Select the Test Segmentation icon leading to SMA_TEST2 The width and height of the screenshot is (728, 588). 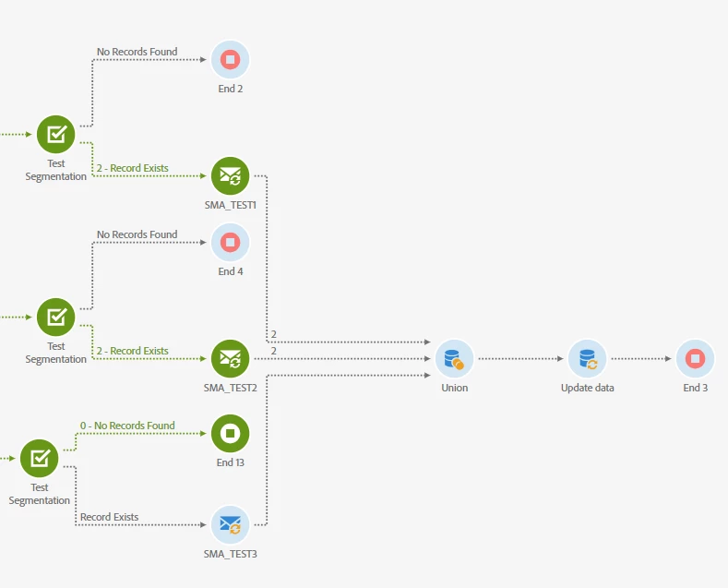[x=55, y=318]
